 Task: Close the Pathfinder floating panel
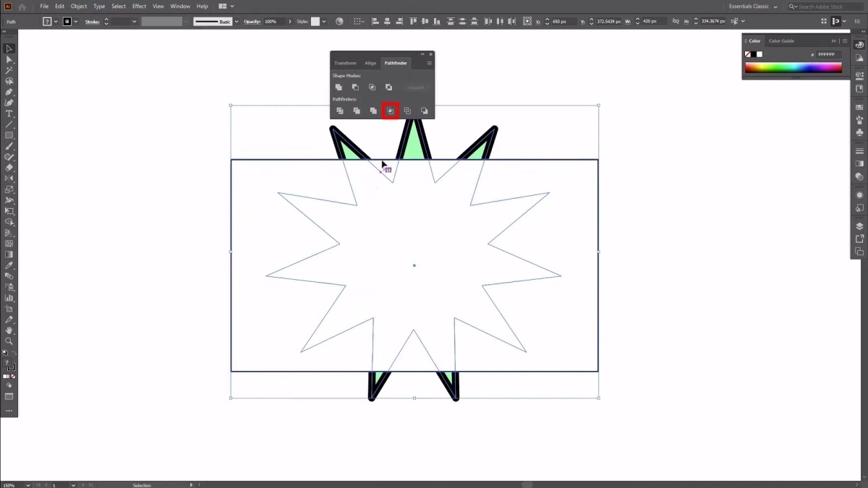point(431,54)
